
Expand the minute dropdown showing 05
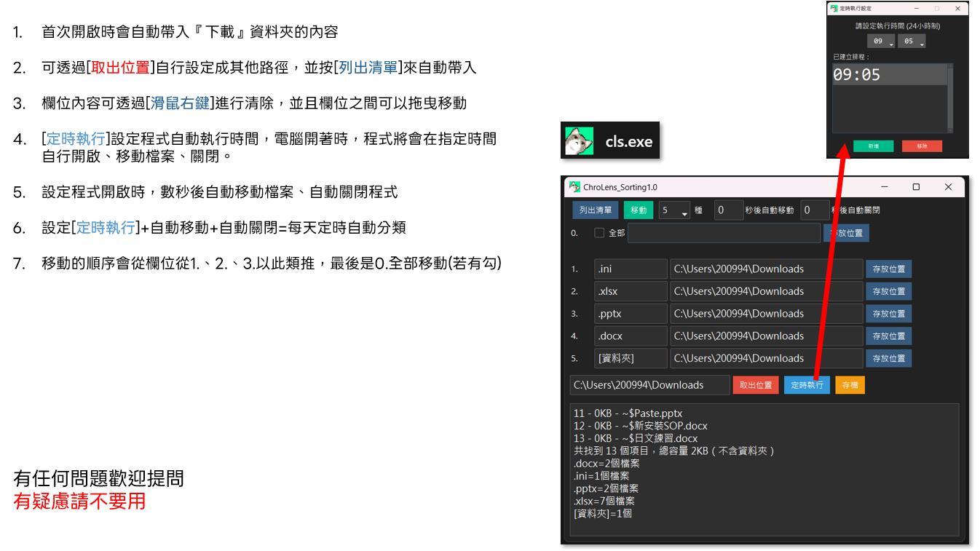pos(912,42)
